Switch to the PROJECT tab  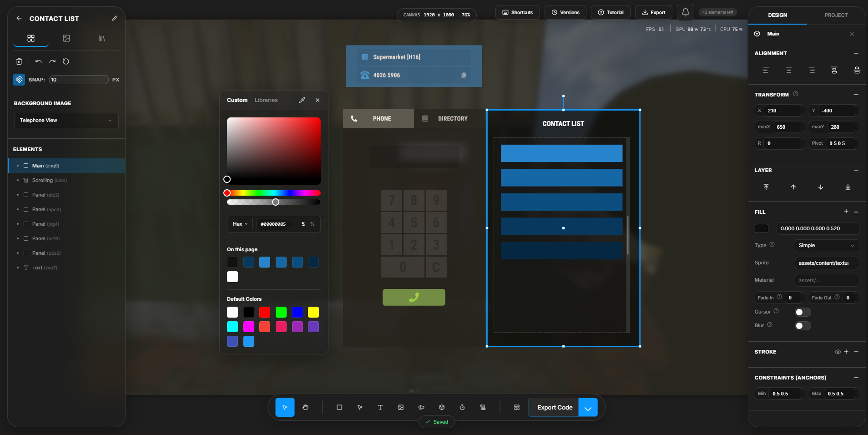tap(836, 15)
